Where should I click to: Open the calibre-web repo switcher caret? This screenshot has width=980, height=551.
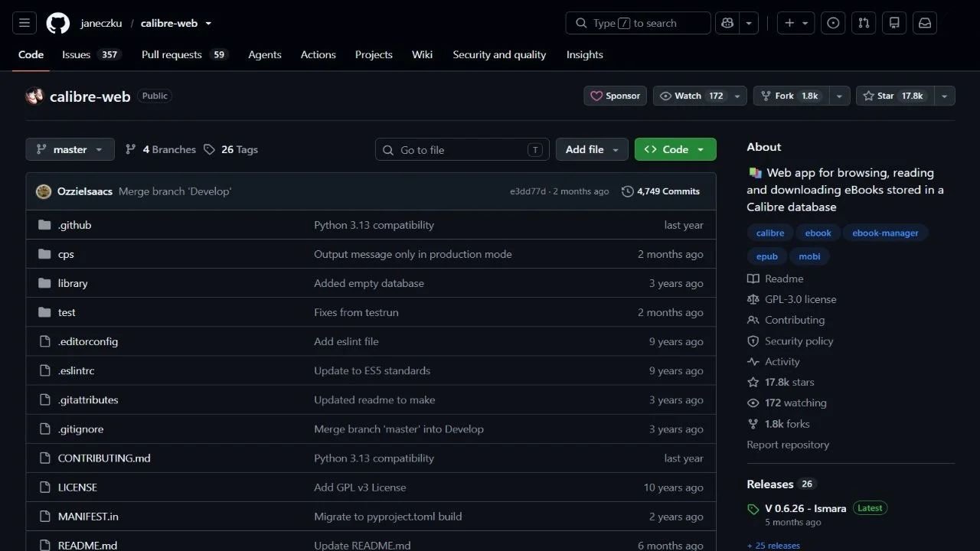[x=208, y=23]
